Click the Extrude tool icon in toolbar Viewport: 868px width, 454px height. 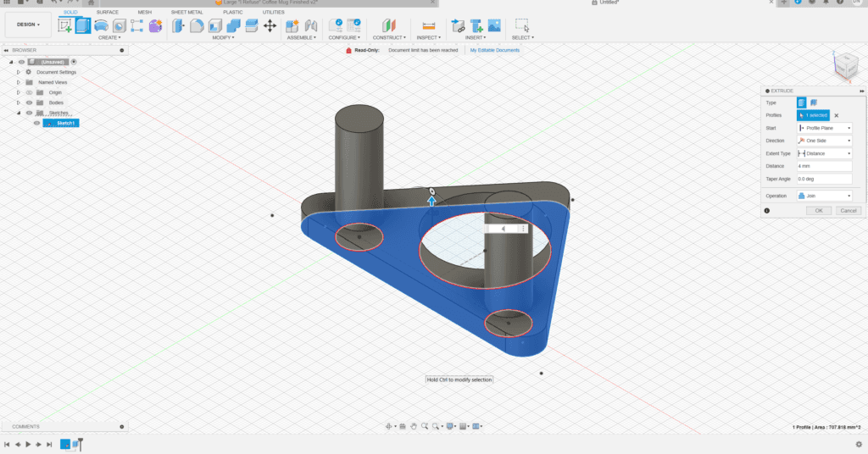click(83, 25)
